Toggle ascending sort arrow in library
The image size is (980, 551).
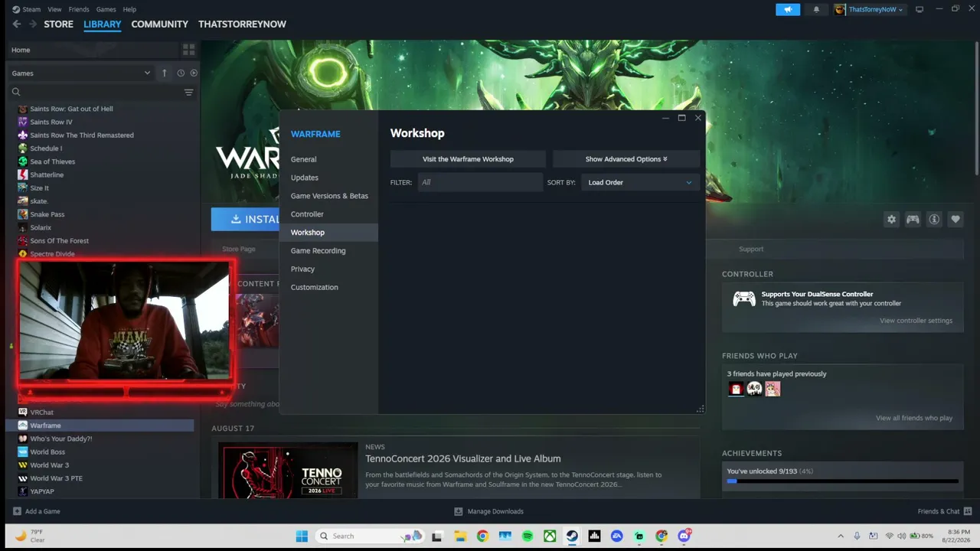pyautogui.click(x=164, y=73)
